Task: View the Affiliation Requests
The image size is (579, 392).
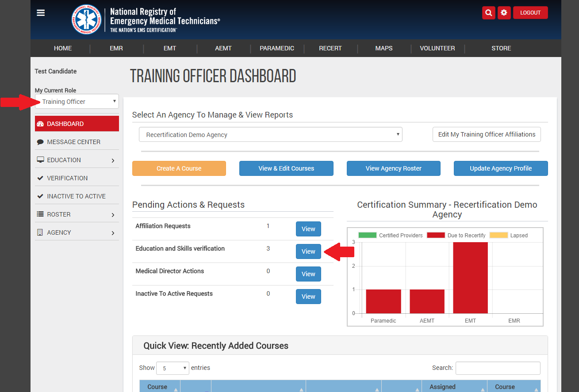Action: pos(308,229)
